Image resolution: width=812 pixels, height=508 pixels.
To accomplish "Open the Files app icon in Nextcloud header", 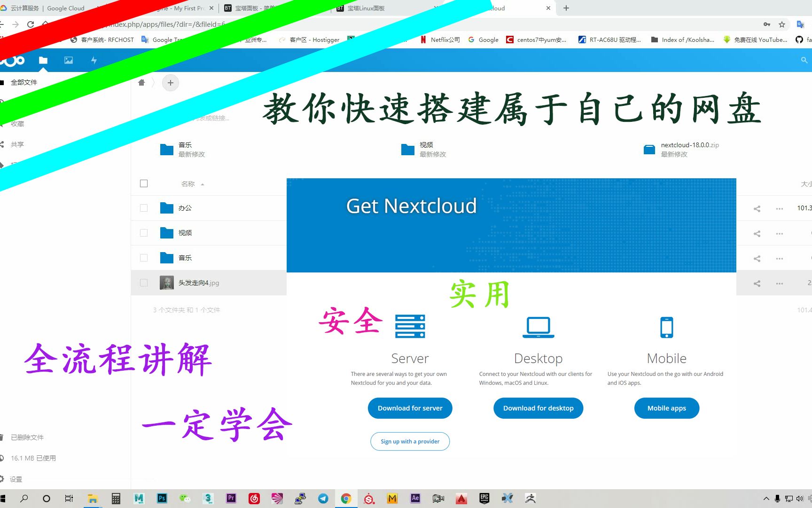I will coord(43,60).
